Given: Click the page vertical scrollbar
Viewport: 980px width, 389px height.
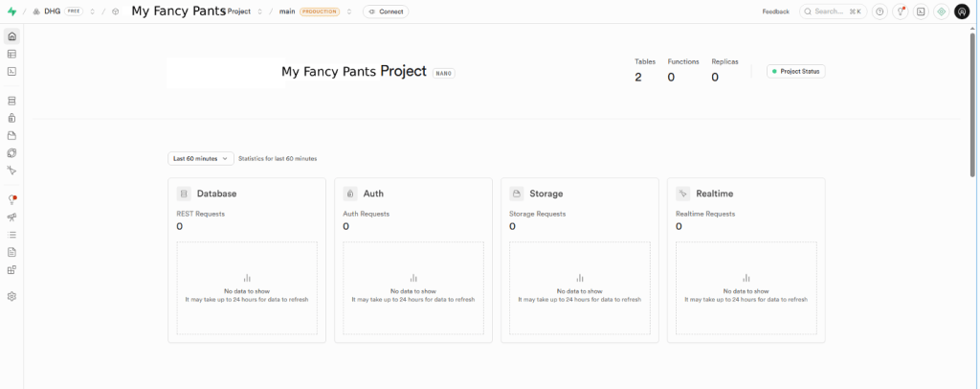Looking at the screenshot, I should [x=973, y=103].
